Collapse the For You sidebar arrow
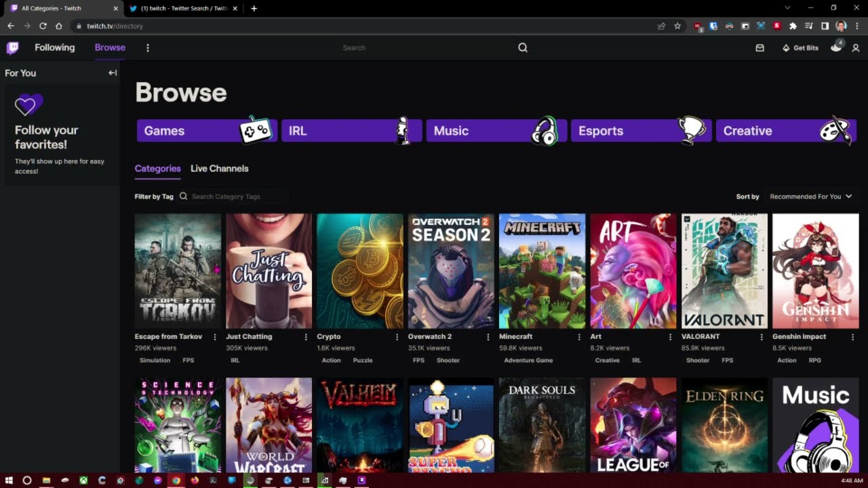This screenshot has width=868, height=488. click(113, 73)
